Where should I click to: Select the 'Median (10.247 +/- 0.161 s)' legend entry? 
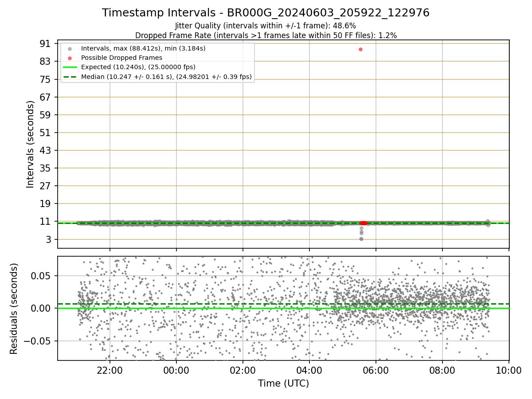(x=166, y=77)
